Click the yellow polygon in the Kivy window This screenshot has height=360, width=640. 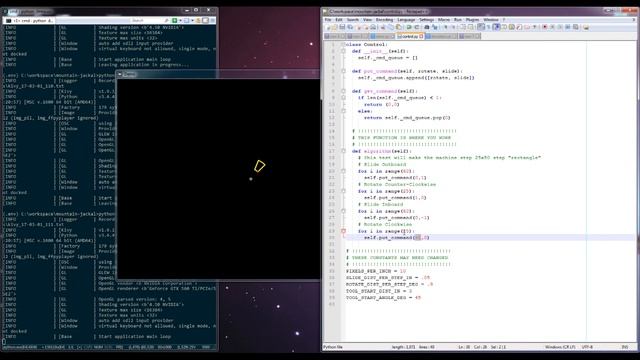[x=260, y=166]
